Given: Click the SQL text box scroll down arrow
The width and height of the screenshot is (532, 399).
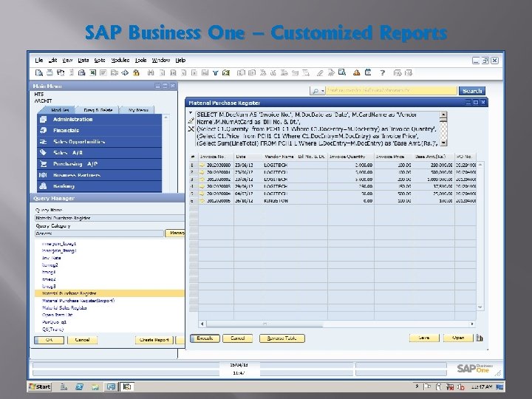Looking at the screenshot, I should click(443, 143).
